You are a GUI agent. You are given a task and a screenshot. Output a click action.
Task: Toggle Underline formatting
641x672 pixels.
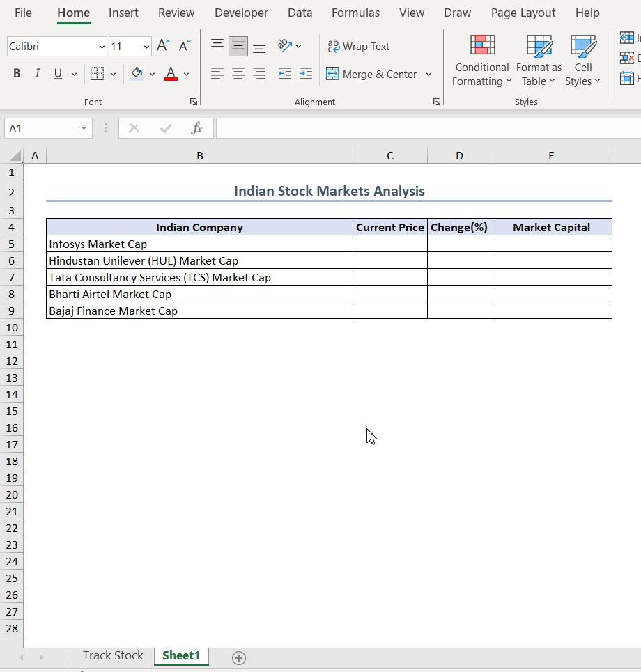point(58,74)
